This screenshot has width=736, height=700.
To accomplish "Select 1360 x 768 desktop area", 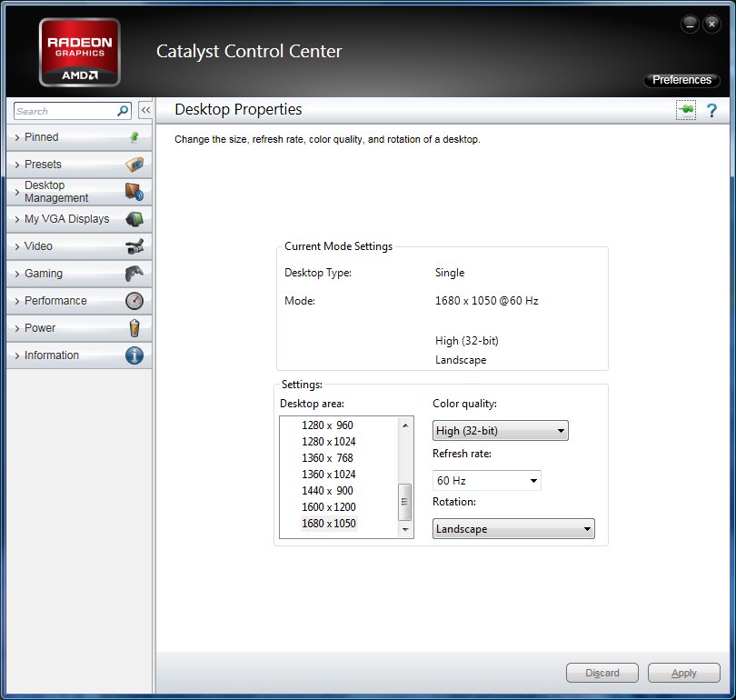I will tap(328, 458).
